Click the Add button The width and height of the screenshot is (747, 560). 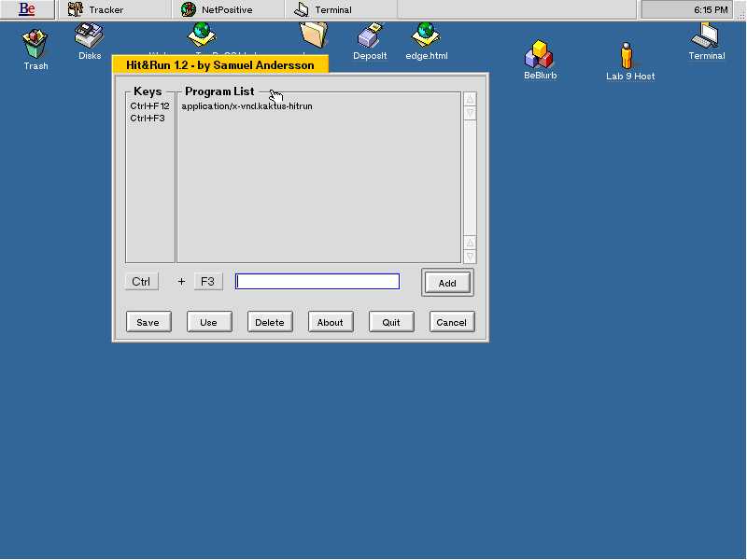[x=447, y=283]
